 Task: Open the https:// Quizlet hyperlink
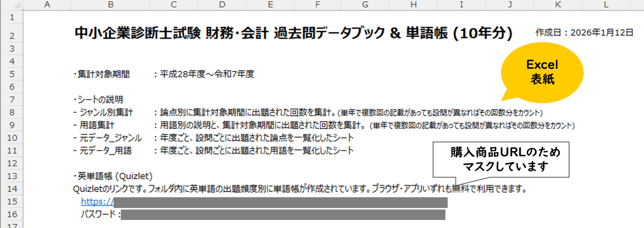97,201
